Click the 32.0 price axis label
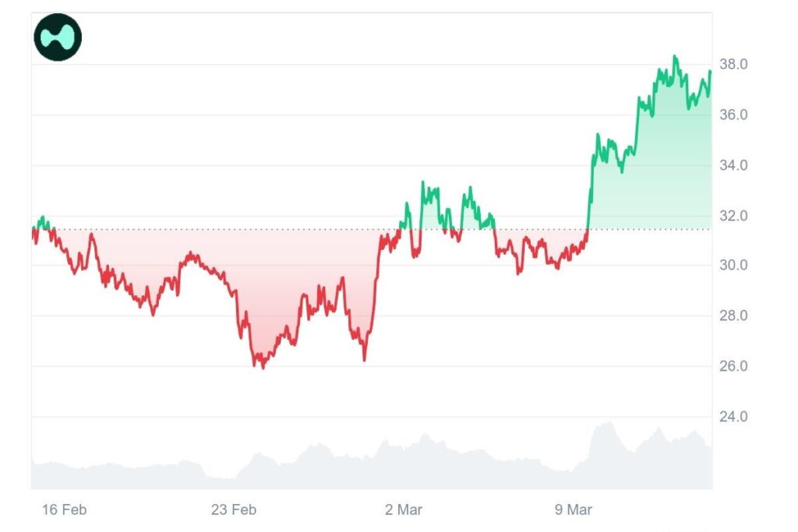Screen dimensions: 798x532 click(x=733, y=216)
